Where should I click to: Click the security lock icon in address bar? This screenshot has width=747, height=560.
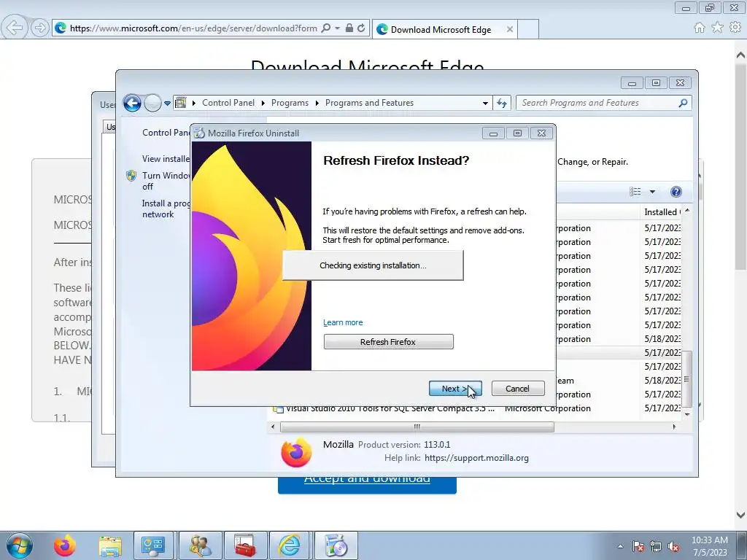(x=349, y=28)
